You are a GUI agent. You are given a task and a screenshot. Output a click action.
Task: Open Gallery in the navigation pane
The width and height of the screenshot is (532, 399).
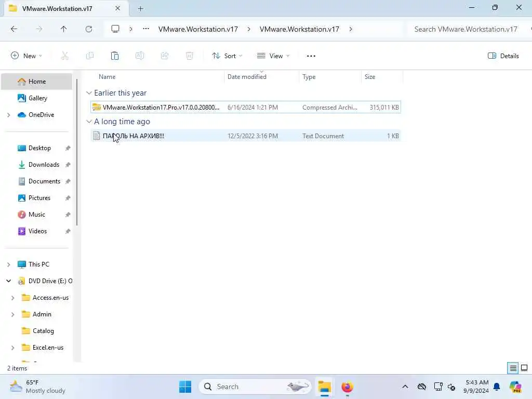tap(37, 98)
